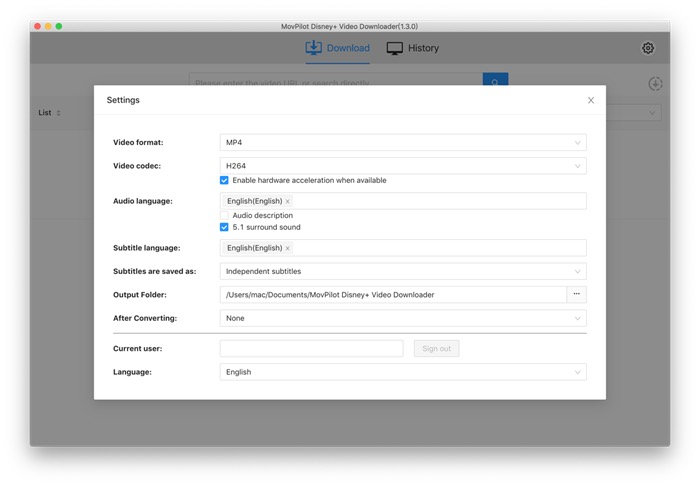Remove English tag from Audio language

[288, 201]
